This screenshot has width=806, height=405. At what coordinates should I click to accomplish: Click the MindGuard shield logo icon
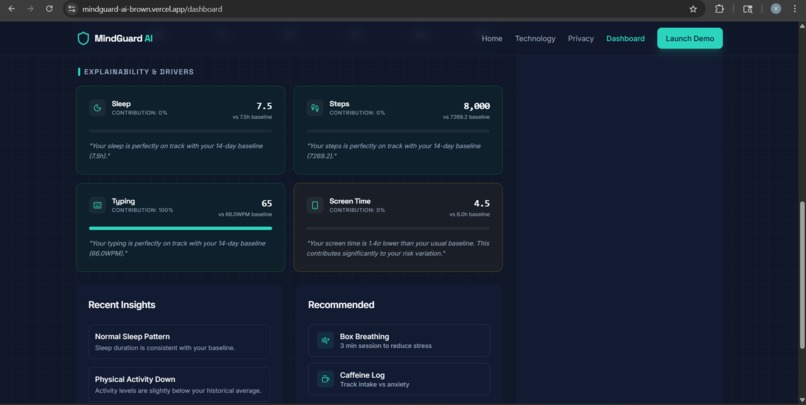(x=83, y=39)
